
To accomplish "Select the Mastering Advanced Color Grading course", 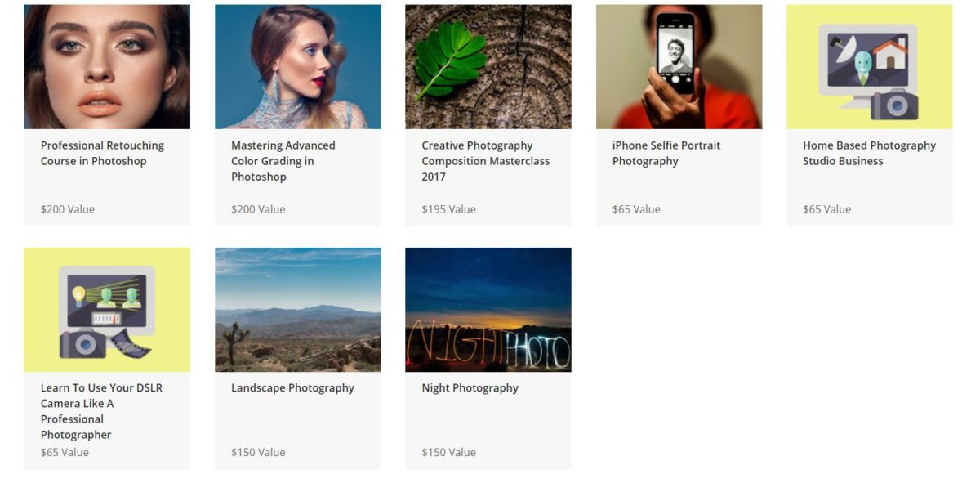I will tap(283, 160).
